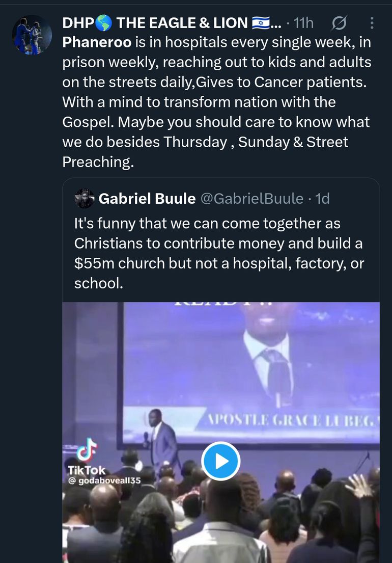Image resolution: width=392 pixels, height=563 pixels.
Task: Open the DHP profile avatar
Action: [32, 35]
